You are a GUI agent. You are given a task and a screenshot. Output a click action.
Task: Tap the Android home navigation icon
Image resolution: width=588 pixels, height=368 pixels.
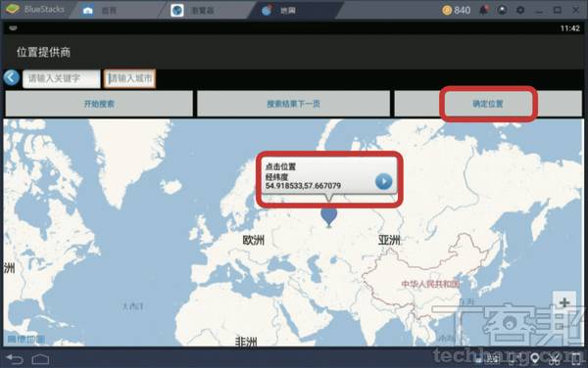coord(40,359)
